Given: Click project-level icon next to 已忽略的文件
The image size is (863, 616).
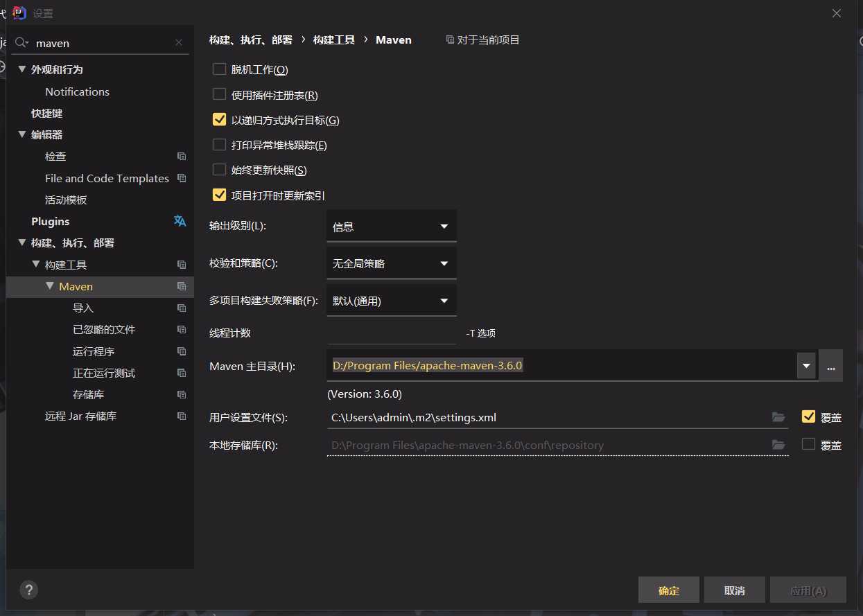Looking at the screenshot, I should 182,329.
